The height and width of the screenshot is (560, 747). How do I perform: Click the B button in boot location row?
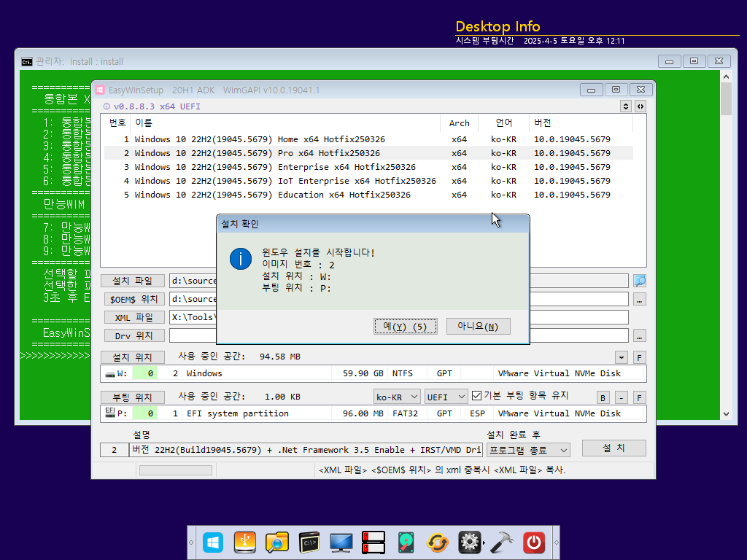pos(603,397)
